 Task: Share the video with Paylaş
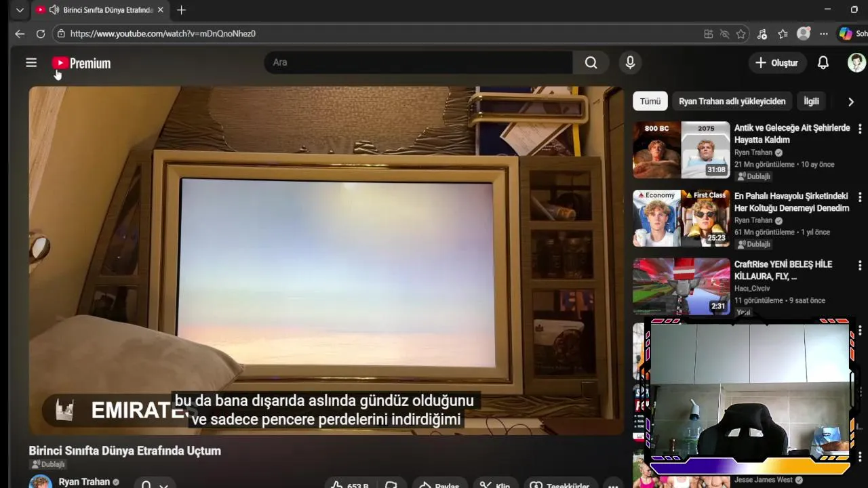tap(440, 485)
